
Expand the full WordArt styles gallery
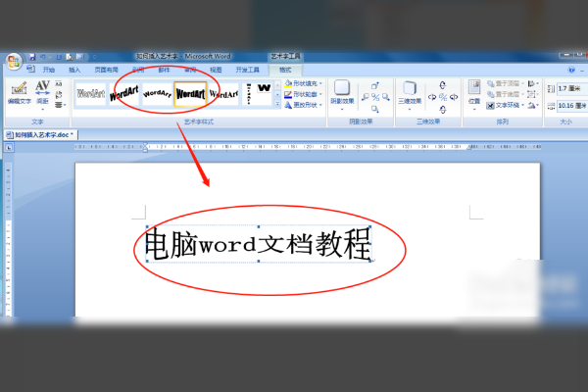click(x=277, y=105)
